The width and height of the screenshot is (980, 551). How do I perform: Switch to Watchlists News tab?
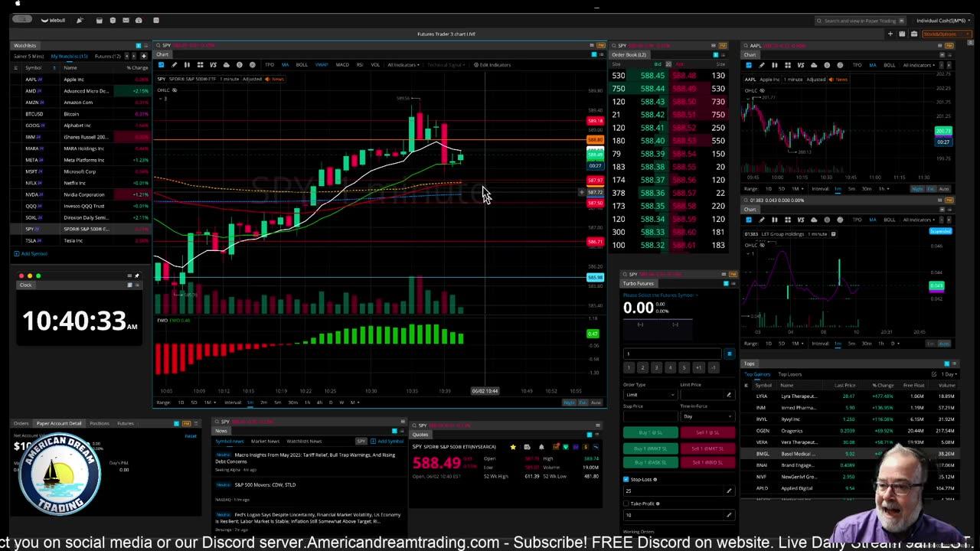pos(304,441)
